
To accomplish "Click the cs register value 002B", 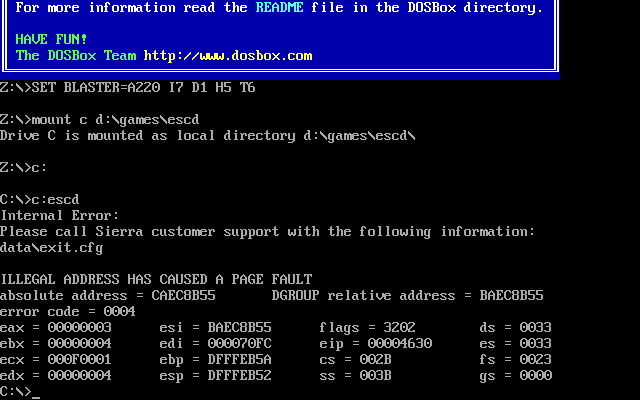I will [376, 360].
